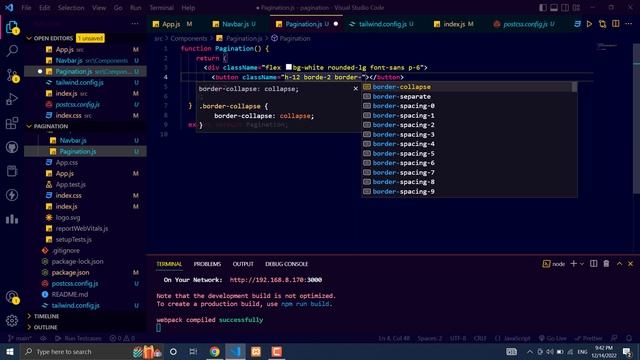Toggle the secondary sidebar layout icon
This screenshot has width=640, height=360.
pyautogui.click(x=565, y=8)
